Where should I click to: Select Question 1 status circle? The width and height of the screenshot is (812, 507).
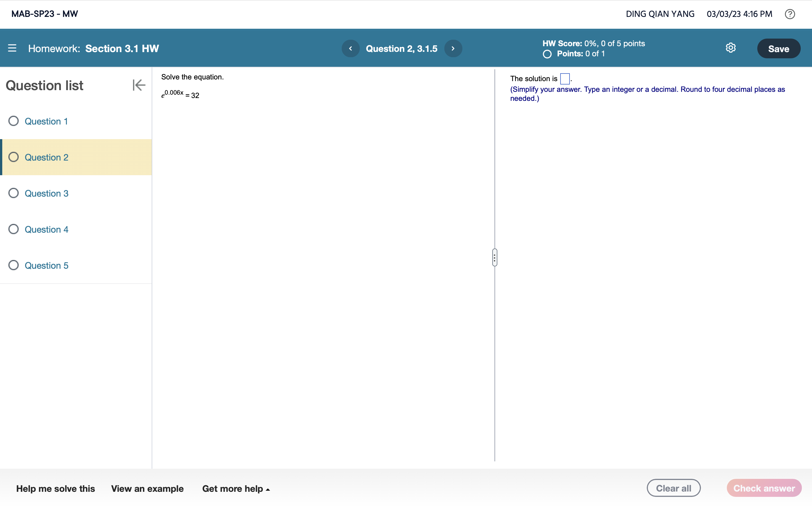tap(14, 121)
